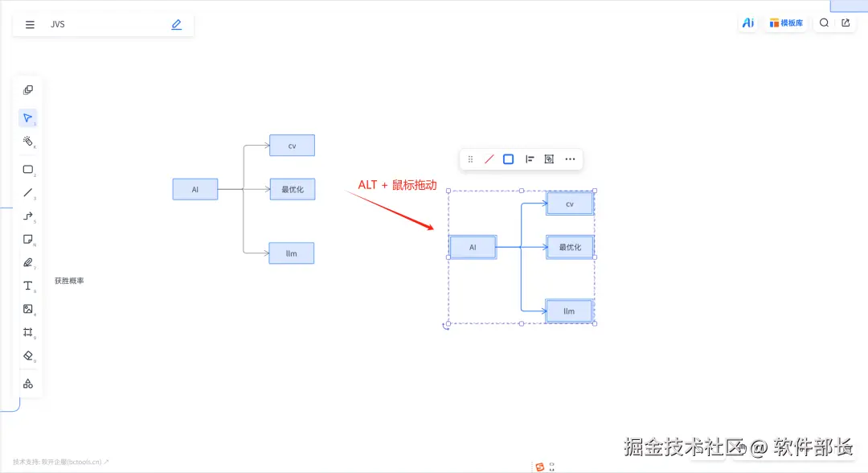Select the laser pointer tool
The image size is (868, 473).
click(27, 142)
